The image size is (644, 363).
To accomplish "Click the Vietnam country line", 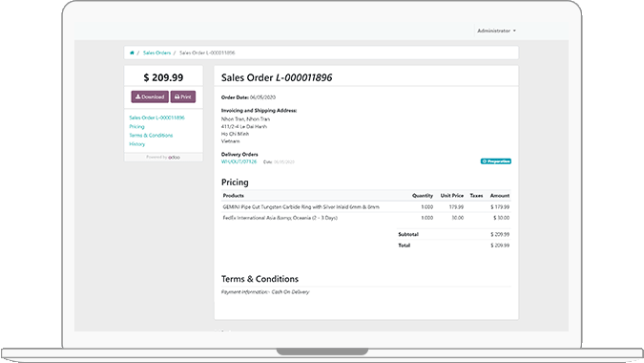I will pos(231,141).
